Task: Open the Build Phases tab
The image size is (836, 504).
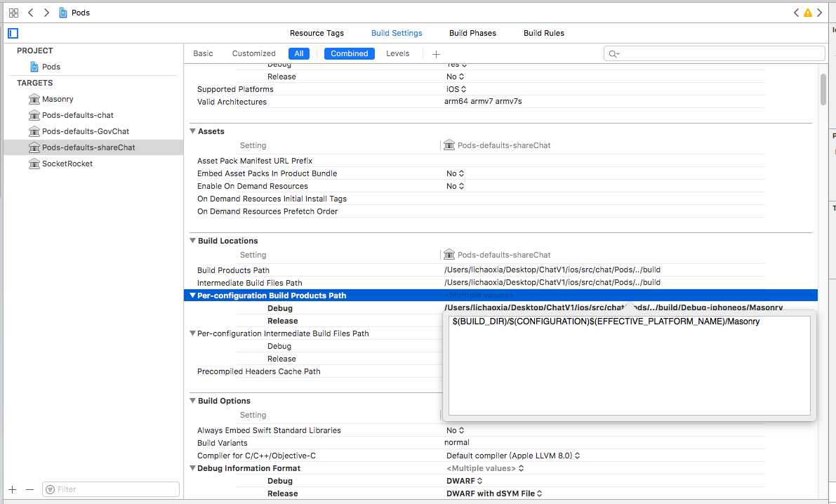Action: (472, 33)
